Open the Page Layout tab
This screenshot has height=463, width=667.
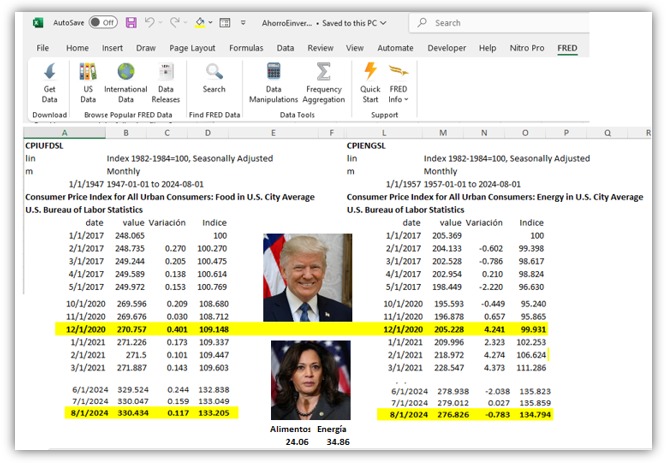(192, 47)
